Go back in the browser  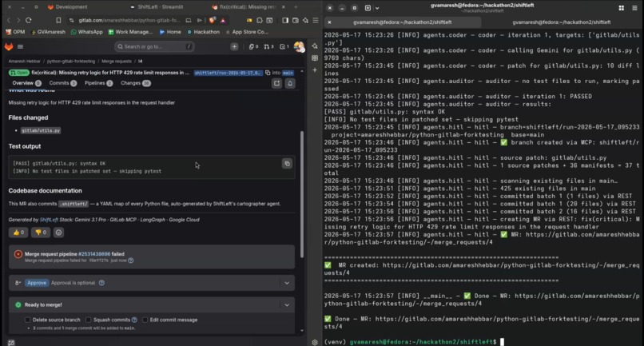9,20
